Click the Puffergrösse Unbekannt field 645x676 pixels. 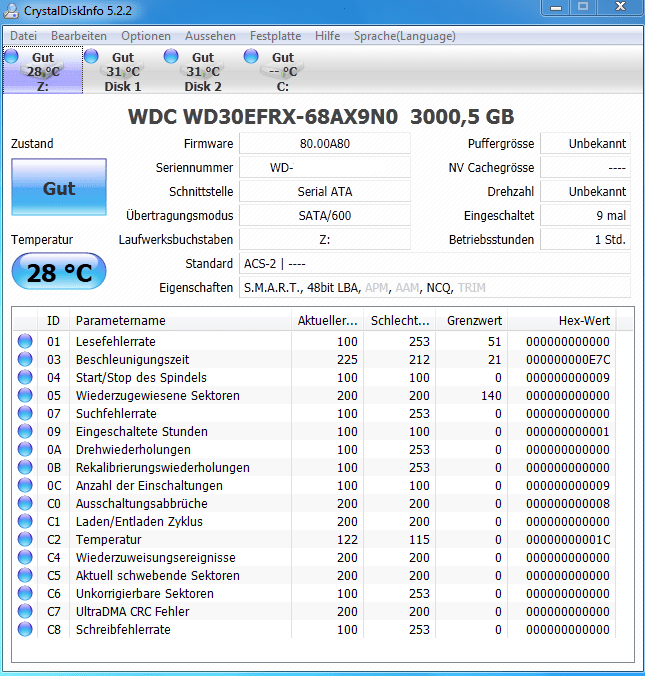point(586,143)
